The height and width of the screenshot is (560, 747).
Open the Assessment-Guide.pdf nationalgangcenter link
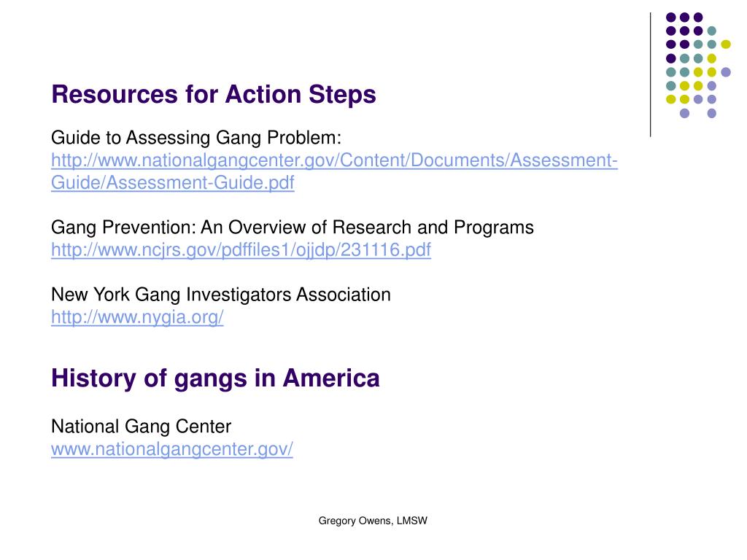coord(334,171)
